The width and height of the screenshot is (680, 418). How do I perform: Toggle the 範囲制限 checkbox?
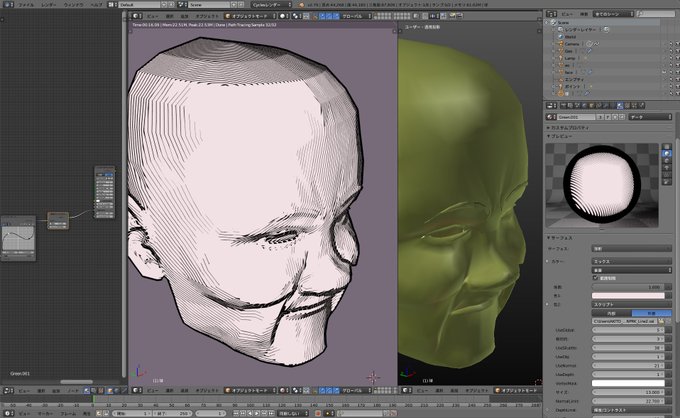[595, 278]
